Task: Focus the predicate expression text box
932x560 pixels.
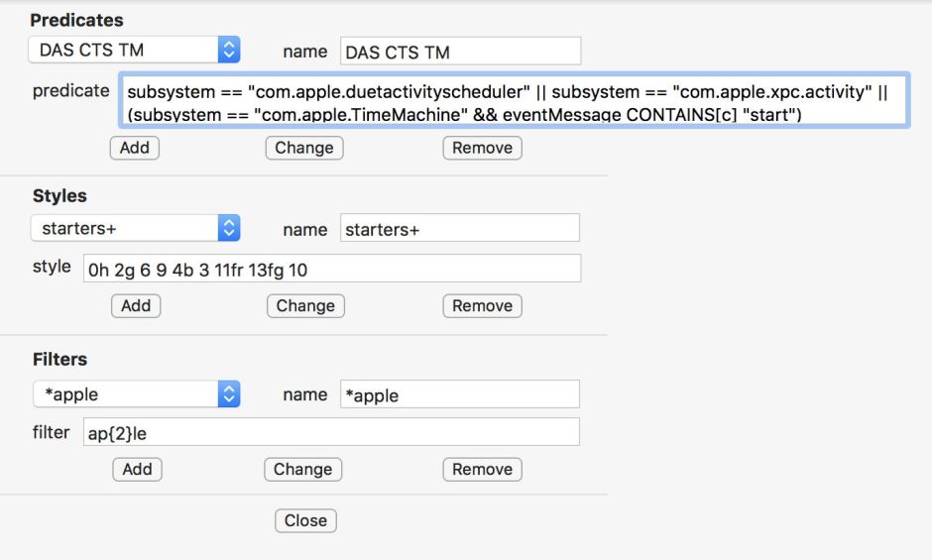Action: pos(513,100)
